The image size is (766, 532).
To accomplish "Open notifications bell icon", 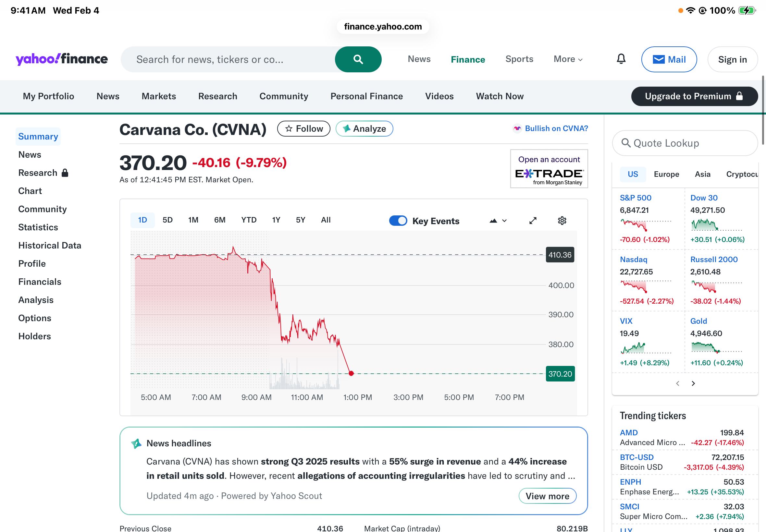I will (x=621, y=59).
